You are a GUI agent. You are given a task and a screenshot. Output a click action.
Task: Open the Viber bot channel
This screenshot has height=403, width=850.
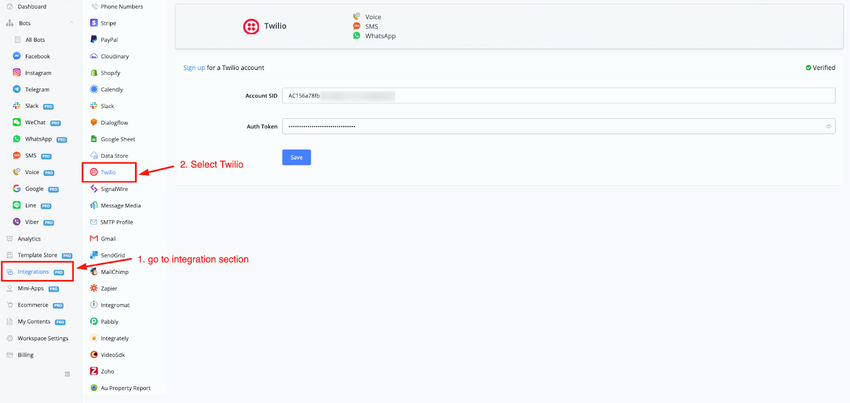click(34, 222)
